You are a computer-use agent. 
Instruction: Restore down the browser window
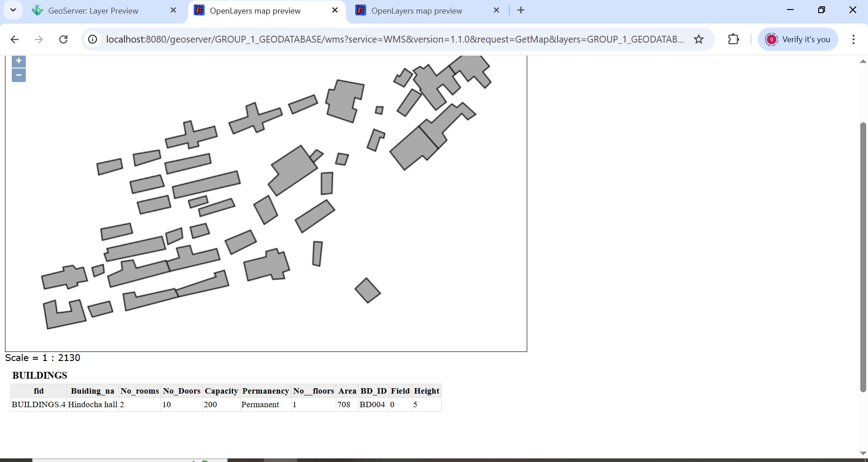pos(822,10)
